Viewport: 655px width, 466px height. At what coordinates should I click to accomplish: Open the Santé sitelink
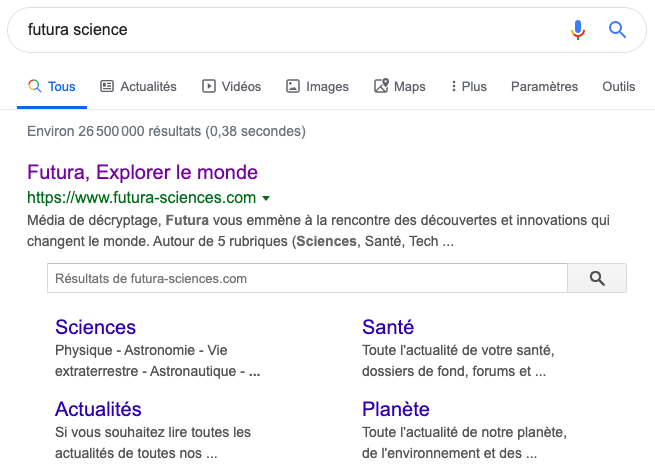(x=388, y=327)
